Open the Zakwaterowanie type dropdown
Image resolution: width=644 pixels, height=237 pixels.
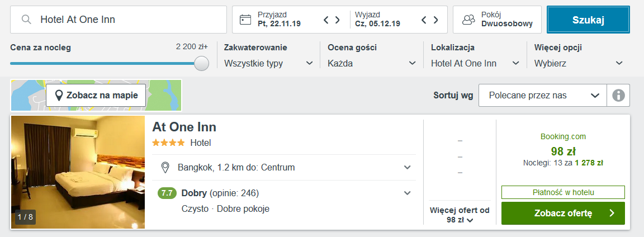[268, 64]
